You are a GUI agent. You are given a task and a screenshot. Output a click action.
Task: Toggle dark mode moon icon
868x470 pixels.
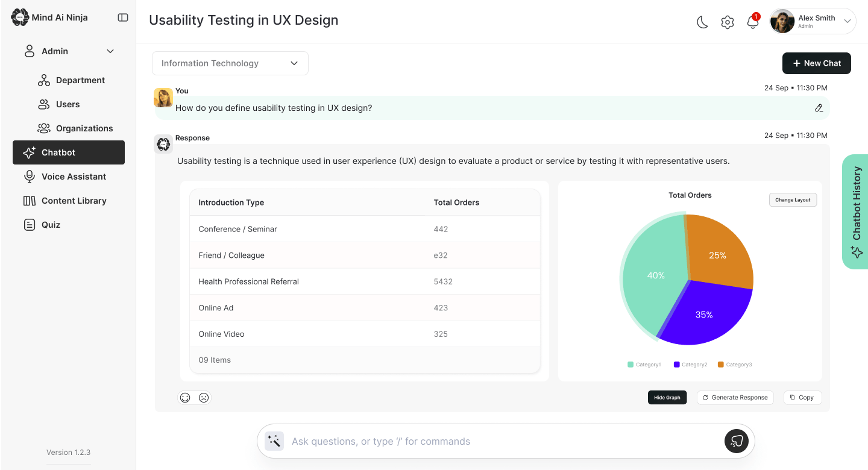[x=702, y=22]
